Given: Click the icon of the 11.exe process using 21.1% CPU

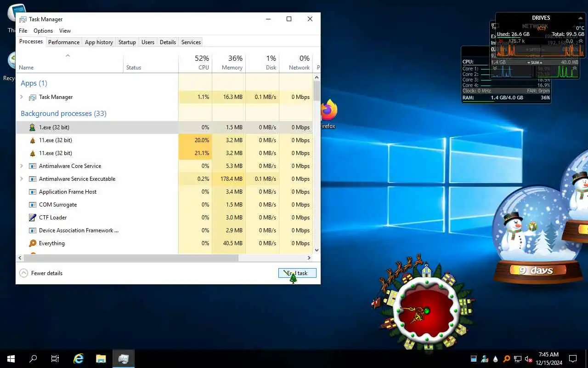Looking at the screenshot, I should pos(32,153).
